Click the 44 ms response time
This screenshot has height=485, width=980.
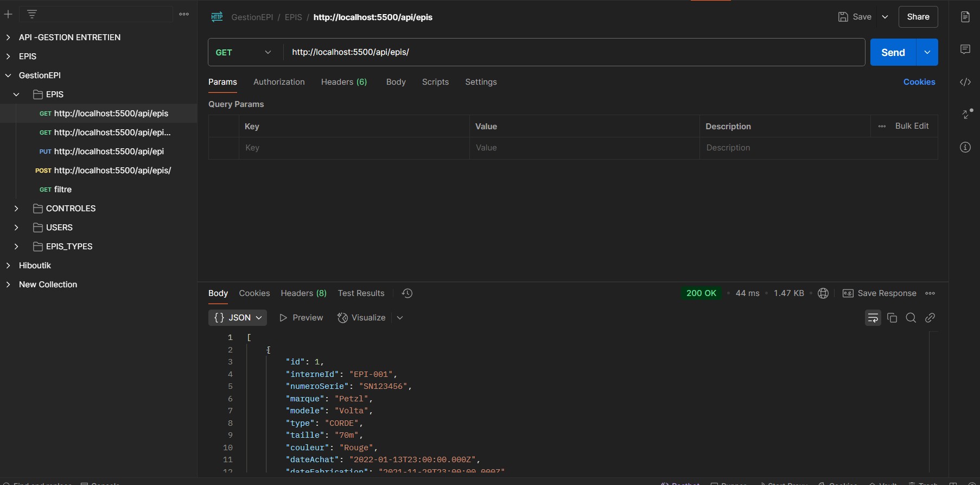pyautogui.click(x=747, y=293)
